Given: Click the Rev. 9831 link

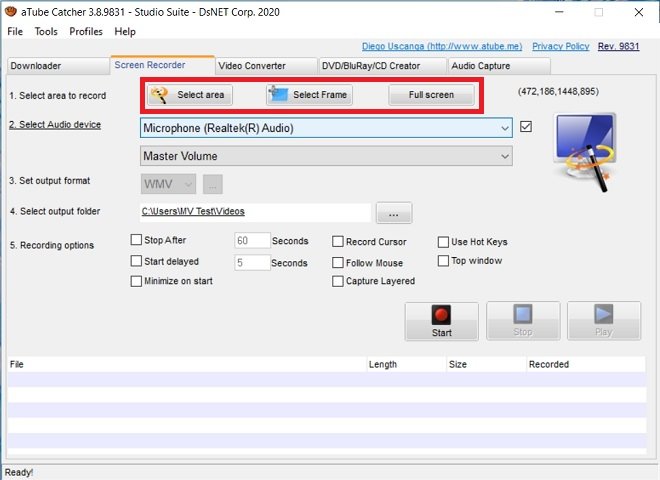Looking at the screenshot, I should [619, 46].
